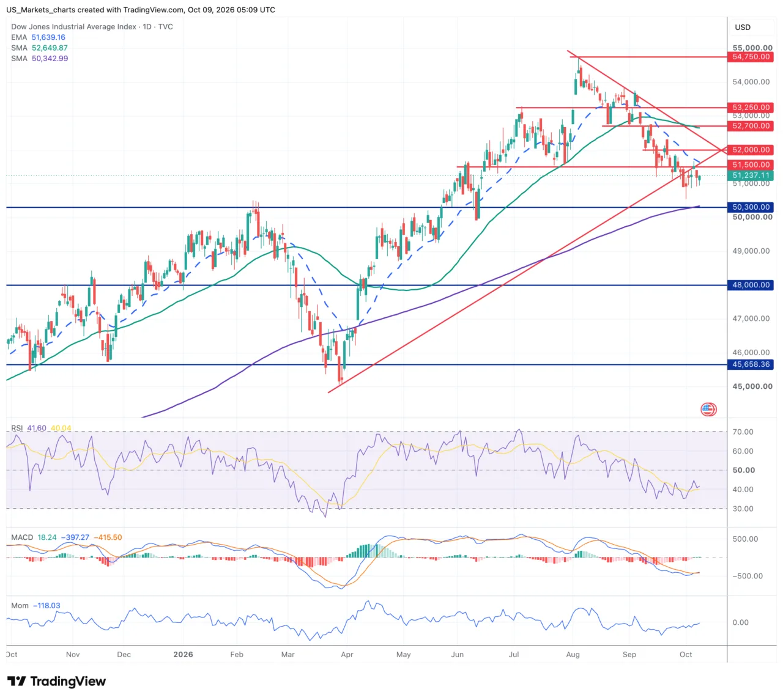Click the 53,250.00 red price label
The height and width of the screenshot is (700, 783).
751,108
